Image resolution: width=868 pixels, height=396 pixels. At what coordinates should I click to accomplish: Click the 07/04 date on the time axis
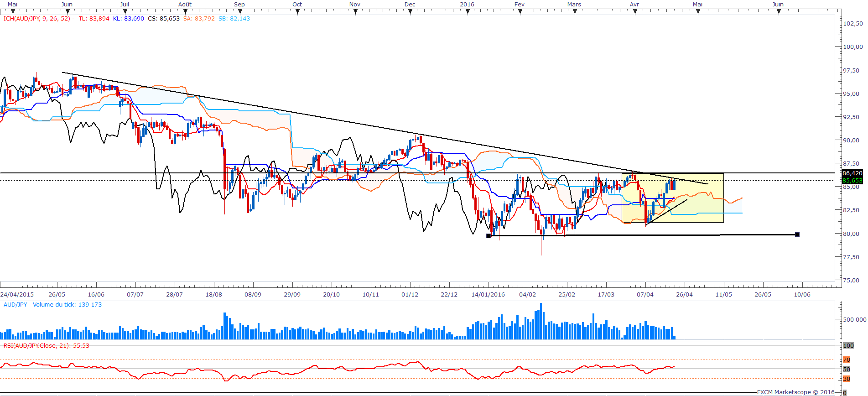(x=645, y=295)
